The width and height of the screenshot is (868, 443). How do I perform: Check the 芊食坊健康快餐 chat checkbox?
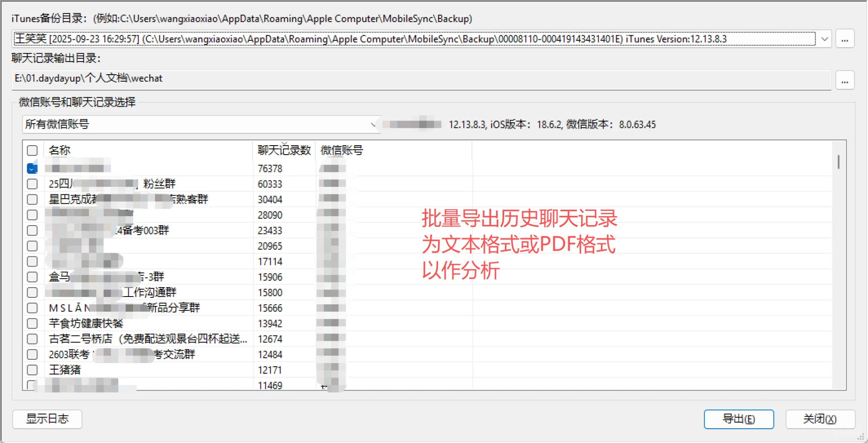pyautogui.click(x=32, y=324)
